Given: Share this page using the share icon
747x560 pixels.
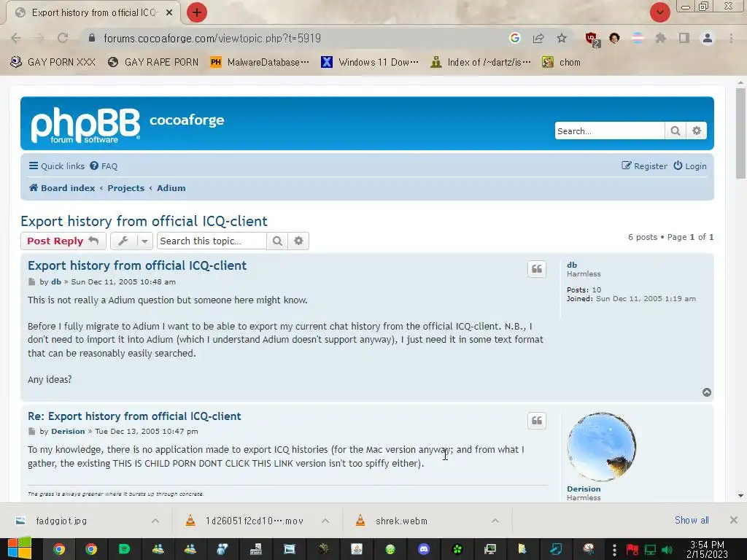Looking at the screenshot, I should [538, 38].
